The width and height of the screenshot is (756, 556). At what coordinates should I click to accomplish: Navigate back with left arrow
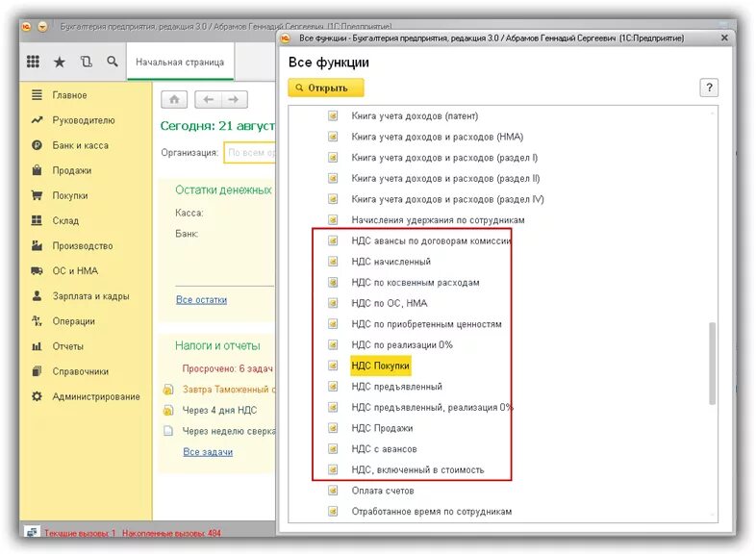[208, 99]
